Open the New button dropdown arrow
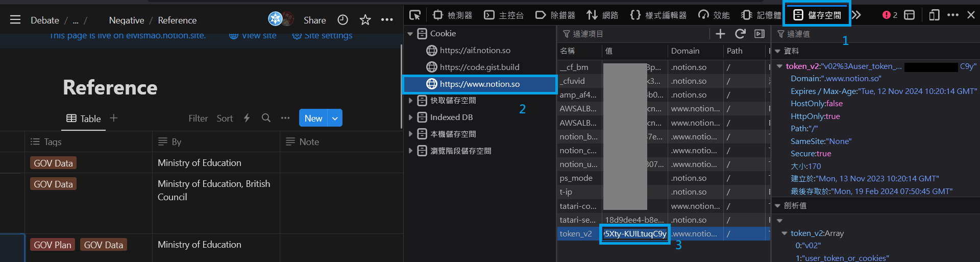 click(x=335, y=118)
